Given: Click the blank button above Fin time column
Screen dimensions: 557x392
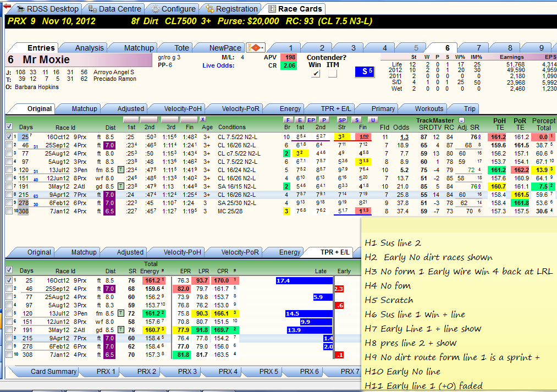Looking at the screenshot, I should 189,120.
